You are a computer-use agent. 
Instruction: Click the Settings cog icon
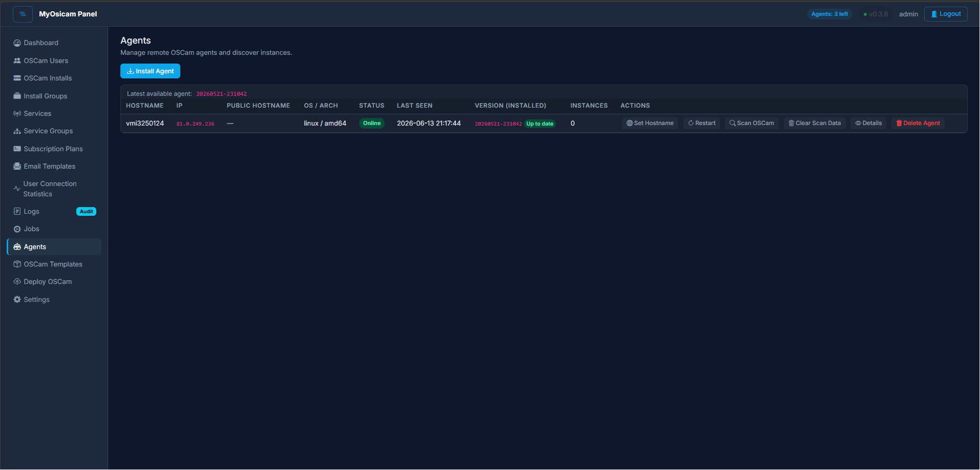[17, 299]
